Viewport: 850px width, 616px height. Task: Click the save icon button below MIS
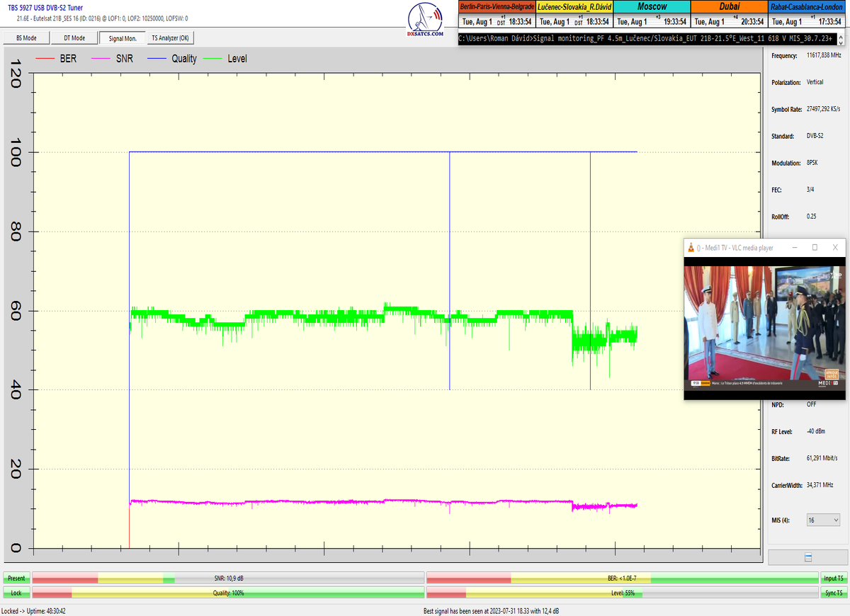(x=807, y=557)
